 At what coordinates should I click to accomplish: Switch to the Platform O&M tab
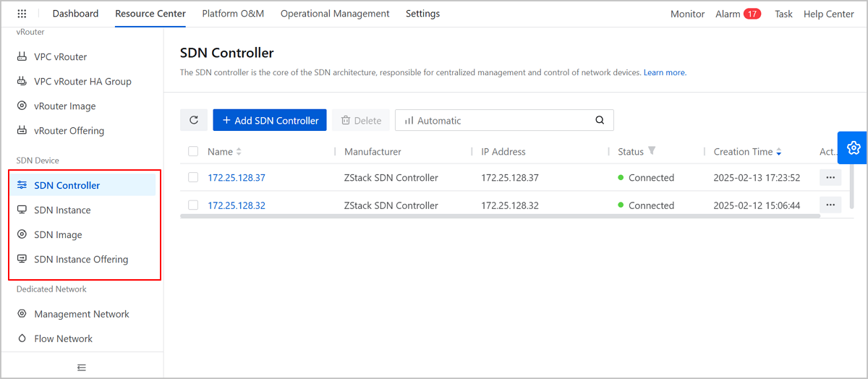coord(233,14)
